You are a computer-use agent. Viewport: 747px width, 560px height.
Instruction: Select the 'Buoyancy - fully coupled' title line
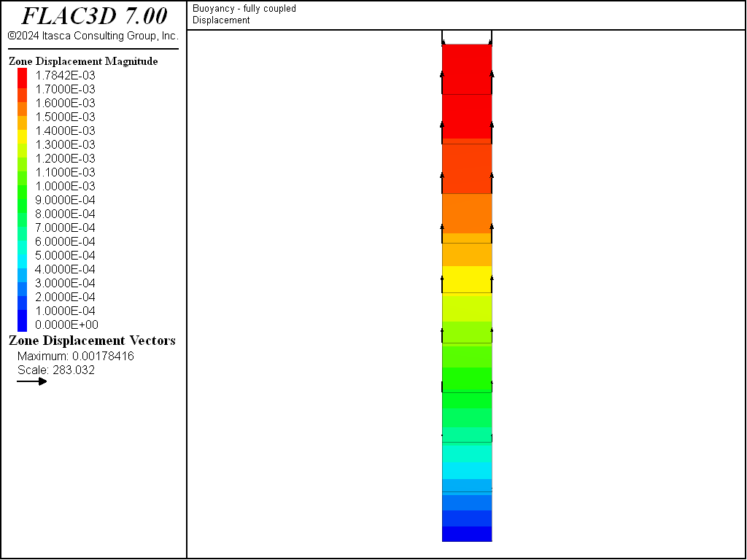click(244, 9)
